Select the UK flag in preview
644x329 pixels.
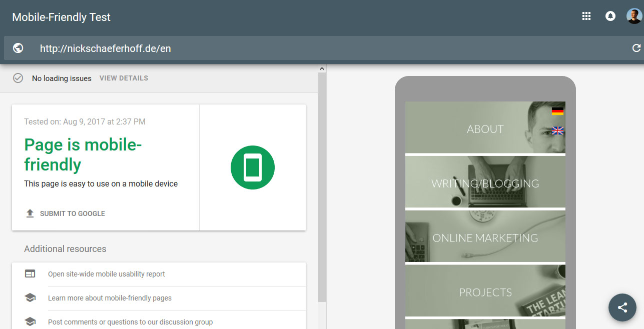point(557,130)
